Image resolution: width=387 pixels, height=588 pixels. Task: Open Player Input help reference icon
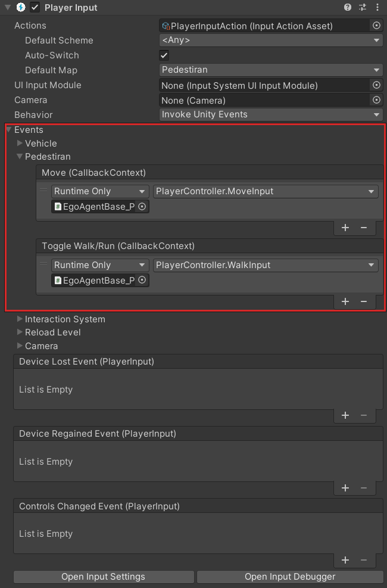click(348, 7)
